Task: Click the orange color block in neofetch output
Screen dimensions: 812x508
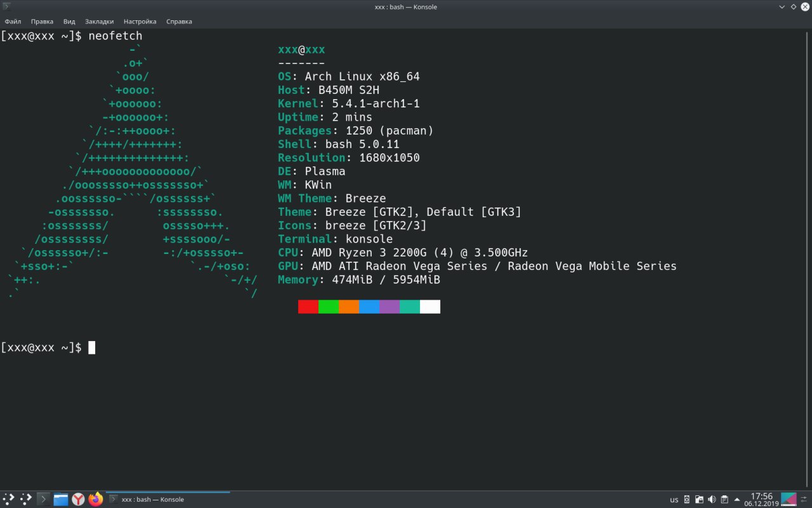Action: tap(349, 307)
